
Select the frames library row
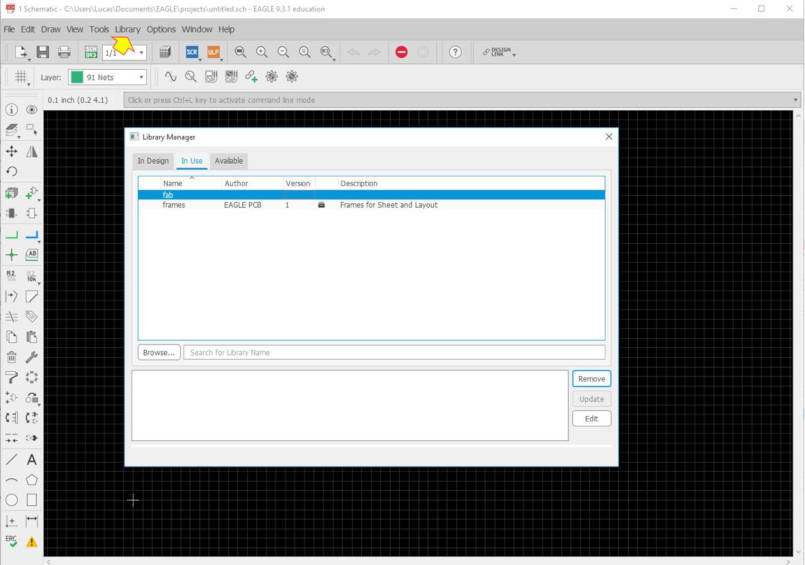coord(371,205)
